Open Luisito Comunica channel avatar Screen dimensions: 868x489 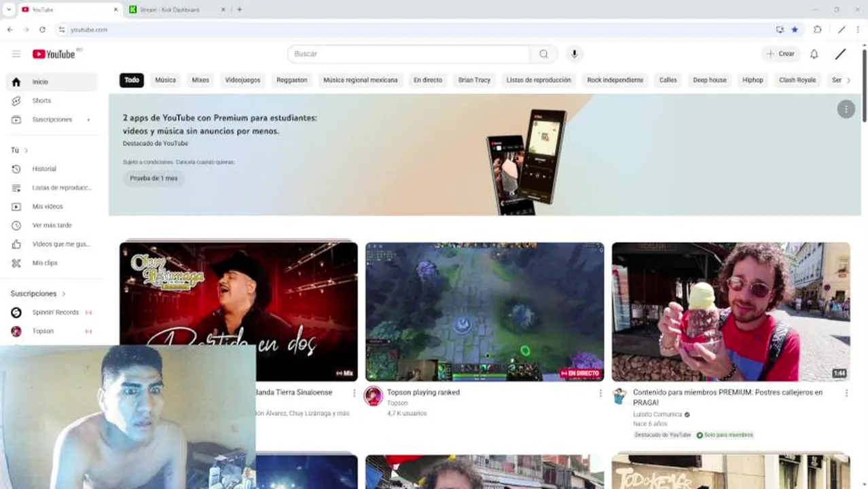click(x=619, y=396)
